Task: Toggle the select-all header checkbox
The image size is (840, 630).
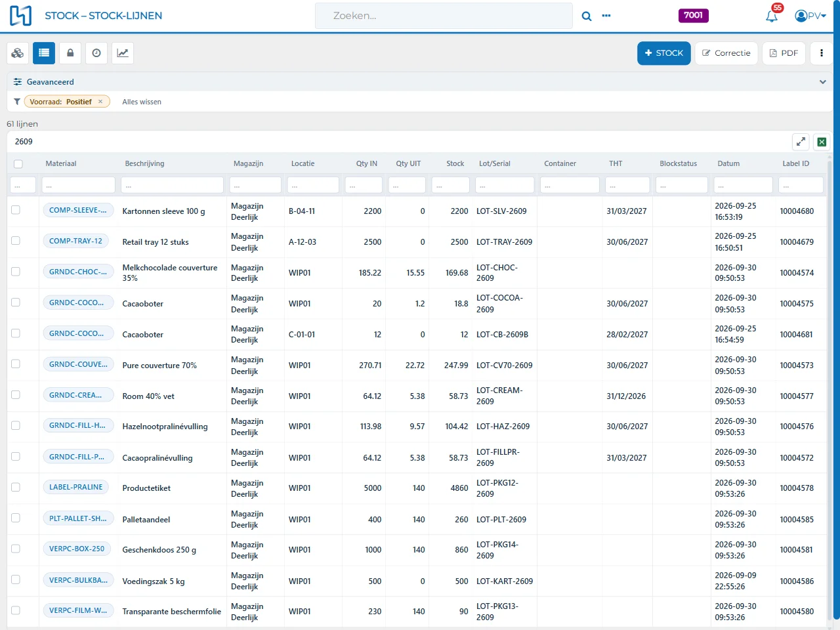Action: coord(18,164)
